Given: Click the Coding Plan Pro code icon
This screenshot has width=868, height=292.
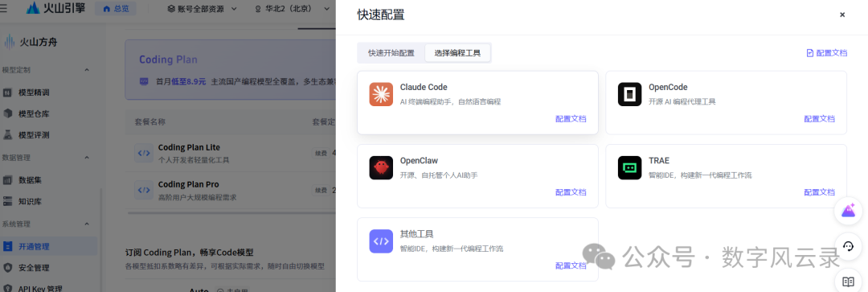Looking at the screenshot, I should pyautogui.click(x=143, y=190).
